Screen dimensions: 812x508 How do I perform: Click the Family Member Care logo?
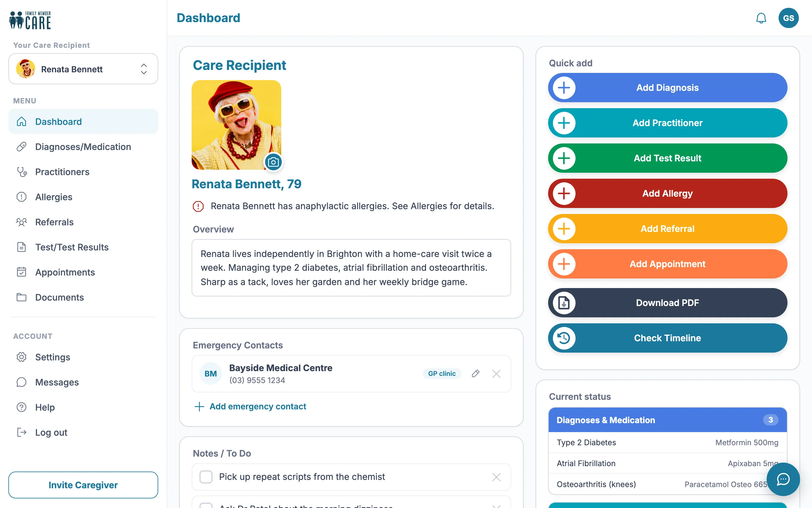(x=30, y=20)
